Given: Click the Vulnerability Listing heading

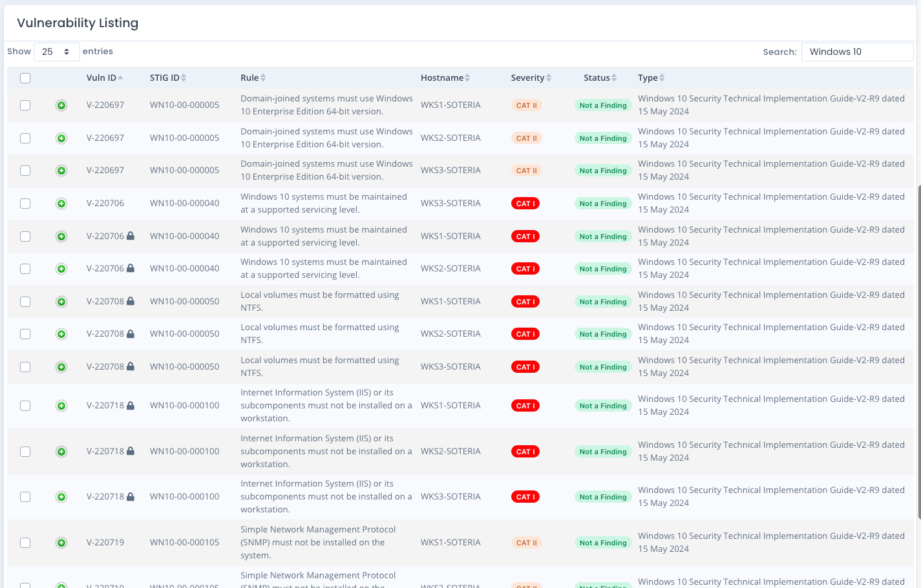Looking at the screenshot, I should (78, 23).
